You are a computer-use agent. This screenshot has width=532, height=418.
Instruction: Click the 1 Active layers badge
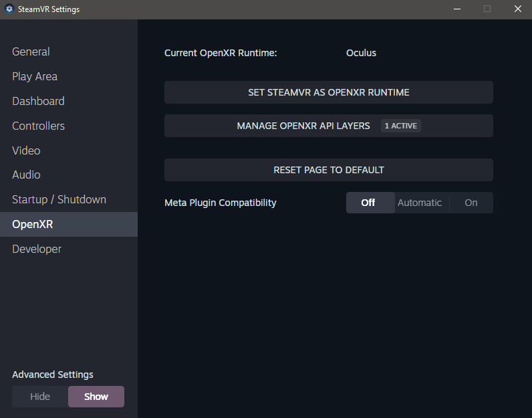[x=401, y=126]
